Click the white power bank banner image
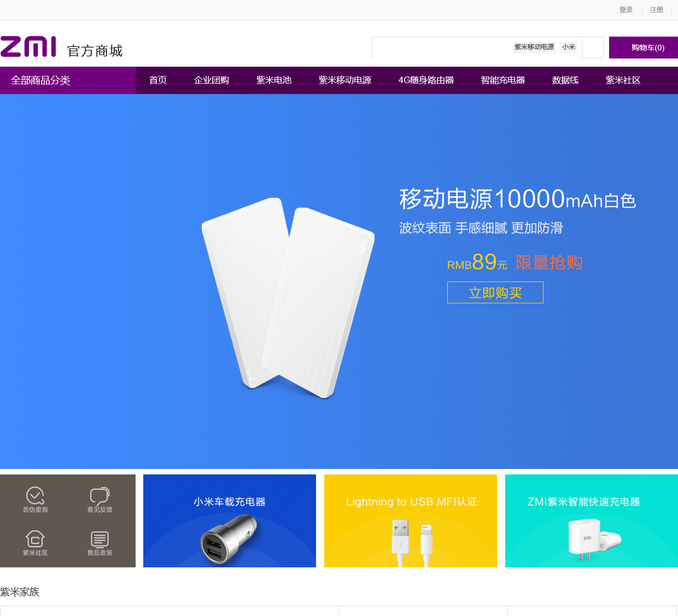 (x=288, y=298)
